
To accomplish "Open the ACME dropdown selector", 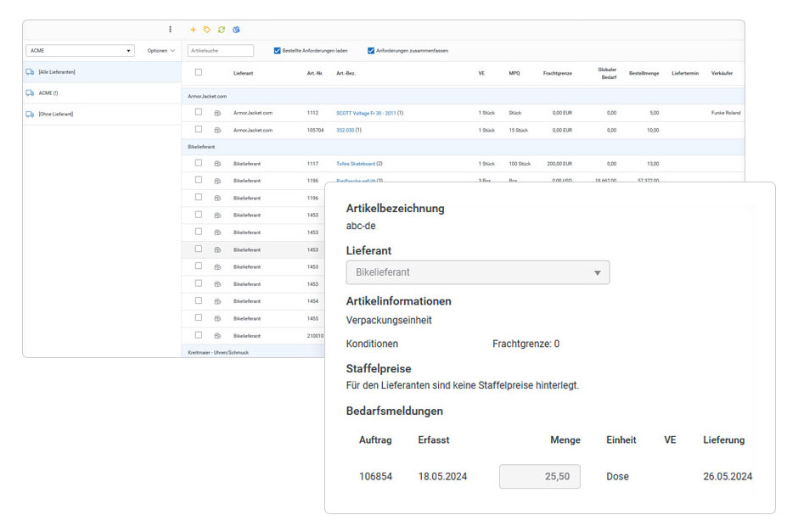I will [81, 51].
